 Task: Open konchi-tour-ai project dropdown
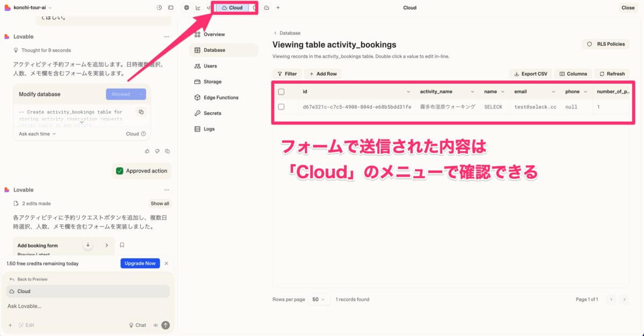32,8
